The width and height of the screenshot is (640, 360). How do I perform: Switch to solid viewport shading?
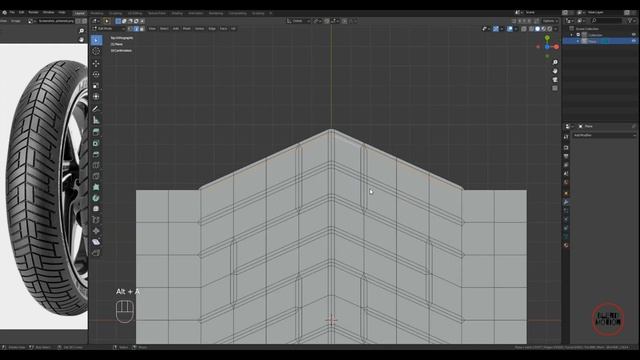click(538, 29)
